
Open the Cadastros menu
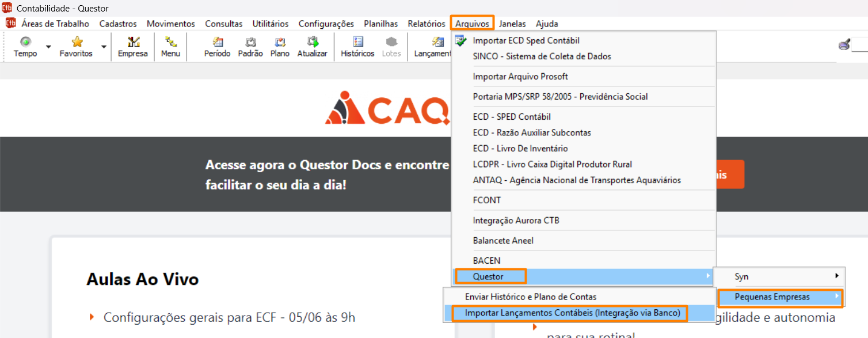[118, 24]
